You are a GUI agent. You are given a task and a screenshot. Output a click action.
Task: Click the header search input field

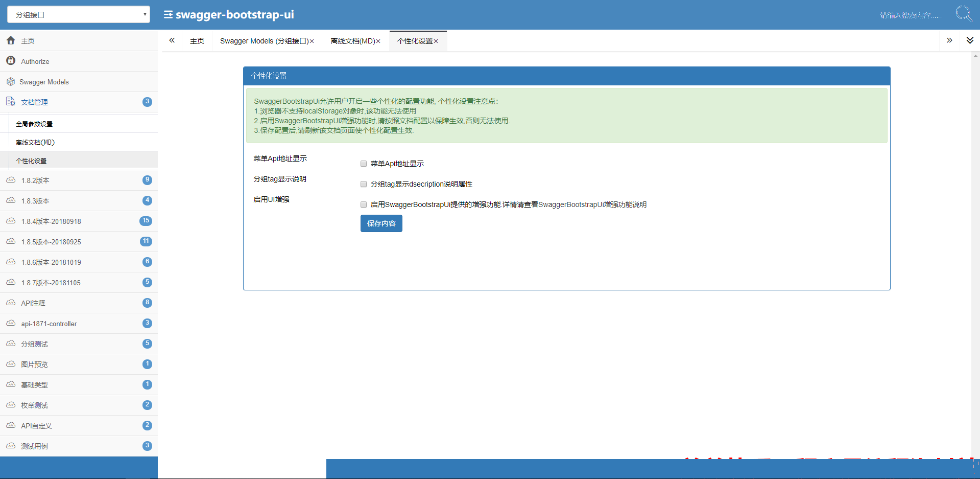[x=913, y=15]
